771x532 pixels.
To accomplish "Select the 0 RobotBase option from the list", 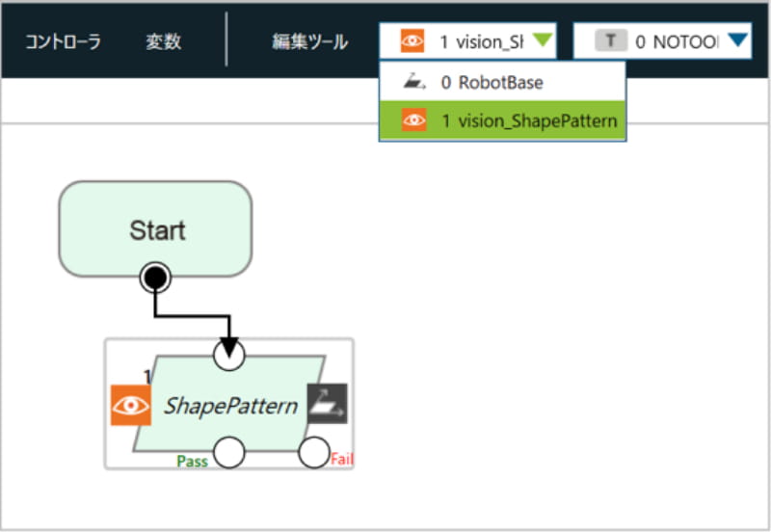I will (492, 83).
